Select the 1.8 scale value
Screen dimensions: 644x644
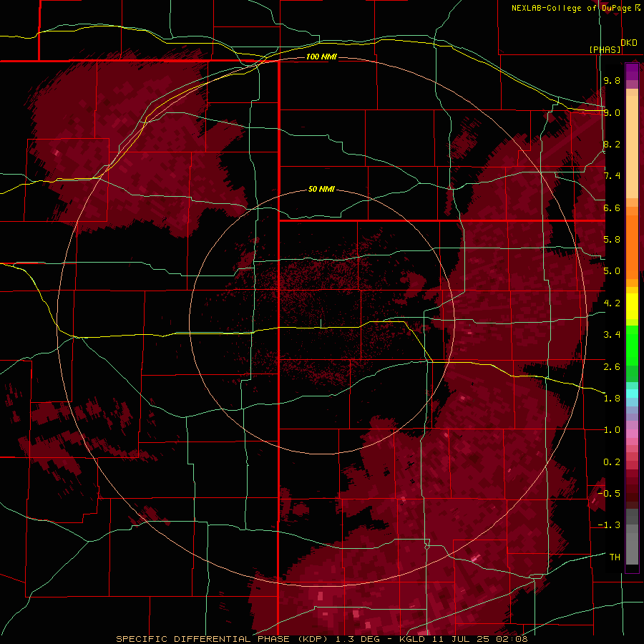612,399
